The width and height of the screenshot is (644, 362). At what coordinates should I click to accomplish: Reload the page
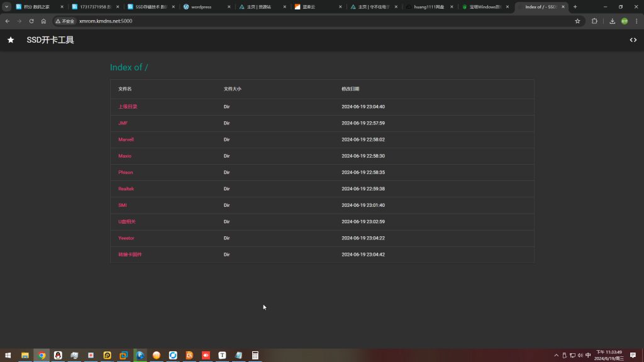pyautogui.click(x=31, y=21)
